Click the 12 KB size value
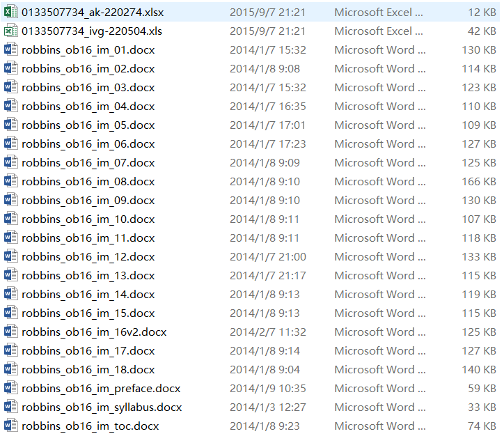504x443 pixels. (482, 13)
